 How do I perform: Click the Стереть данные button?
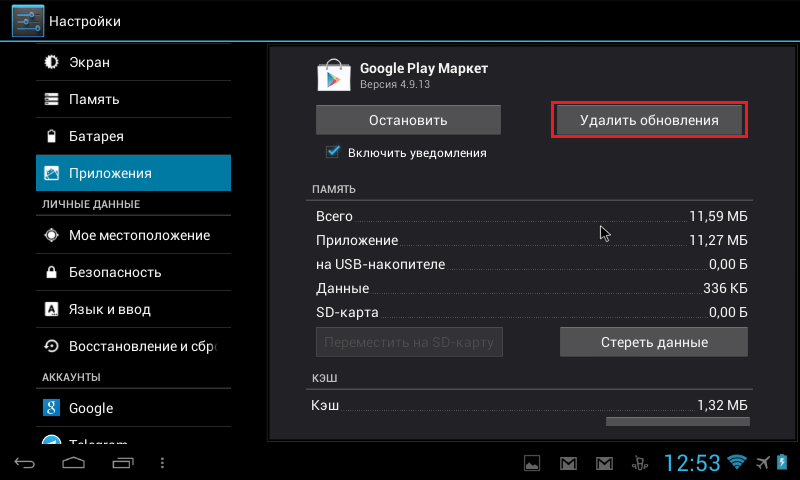pos(654,342)
